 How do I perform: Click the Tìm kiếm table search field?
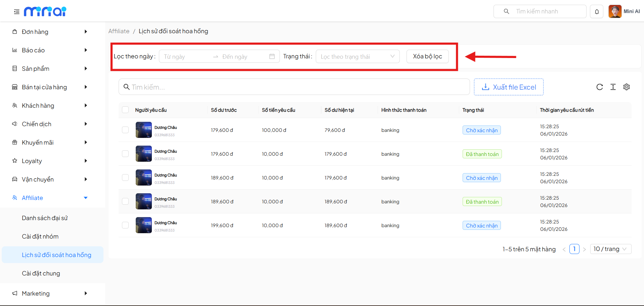point(294,87)
